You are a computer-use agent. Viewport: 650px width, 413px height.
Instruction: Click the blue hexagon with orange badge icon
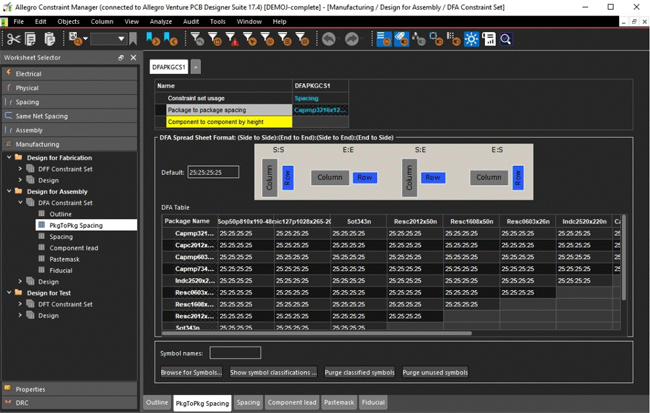(x=436, y=39)
